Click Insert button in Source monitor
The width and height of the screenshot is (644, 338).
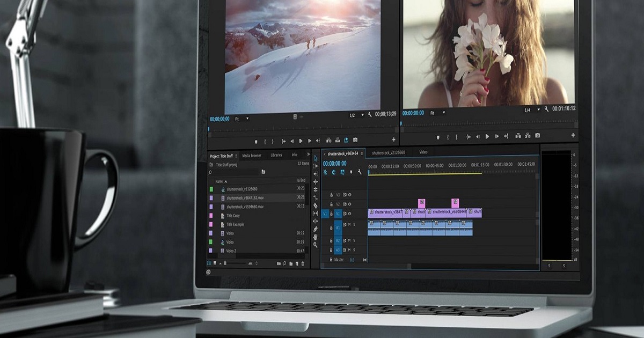point(328,141)
